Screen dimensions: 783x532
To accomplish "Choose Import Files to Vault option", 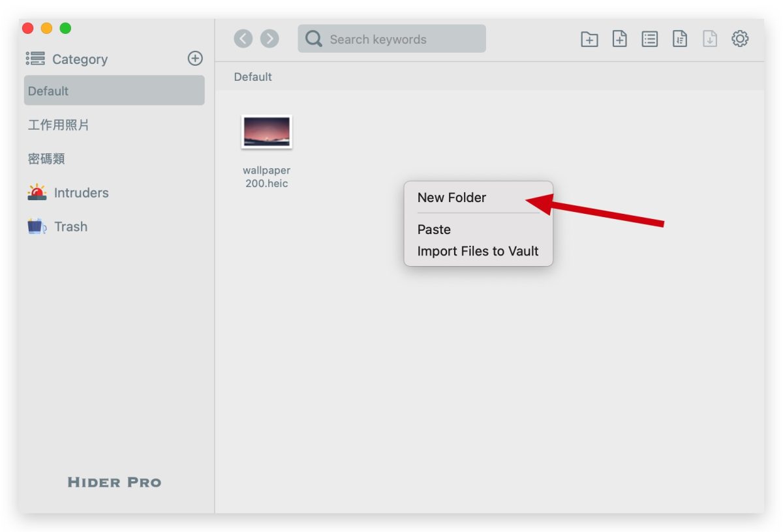I will (x=478, y=252).
